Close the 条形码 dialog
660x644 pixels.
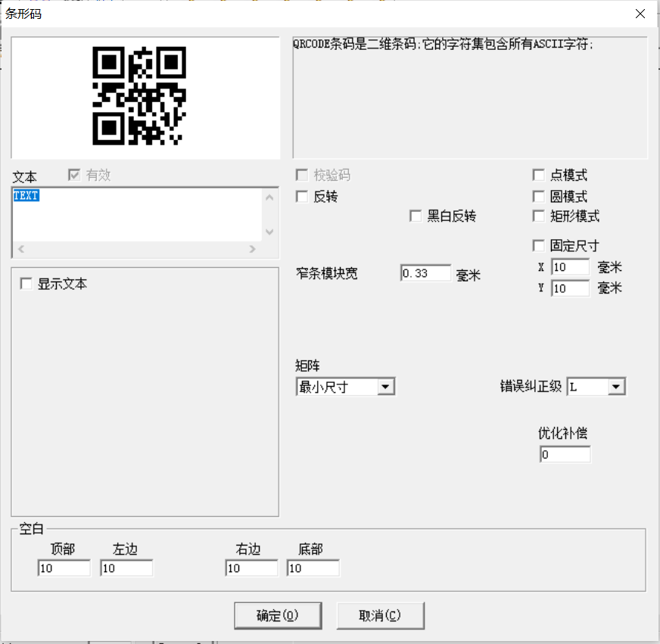pos(640,14)
